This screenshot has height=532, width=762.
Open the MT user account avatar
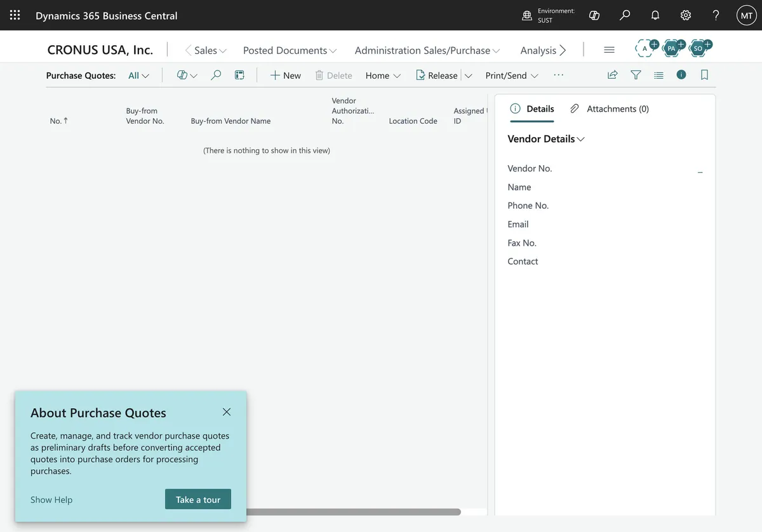746,15
